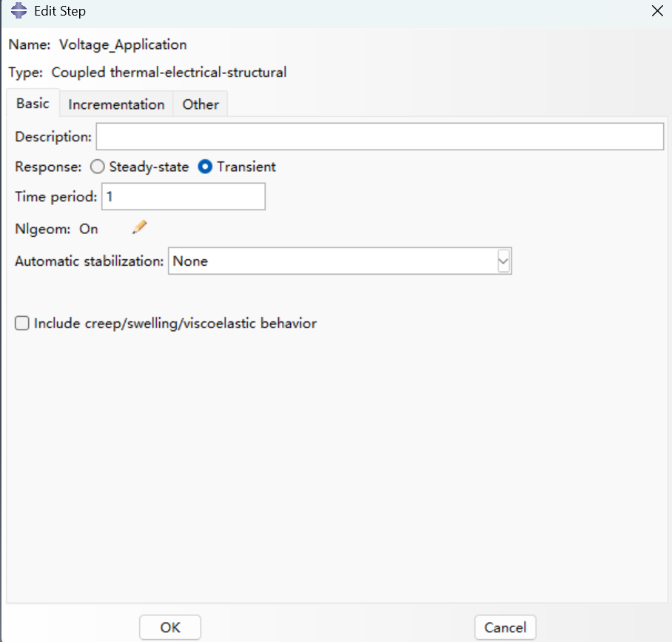
Task: Click the Nlgeom On value text
Action: pos(89,229)
